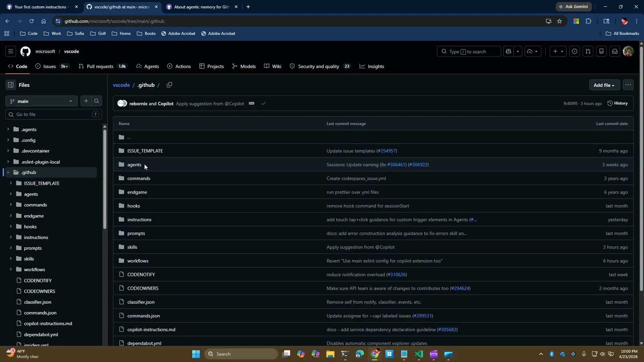This screenshot has width=644, height=362.
Task: Switch to the Code tab
Action: (18, 66)
